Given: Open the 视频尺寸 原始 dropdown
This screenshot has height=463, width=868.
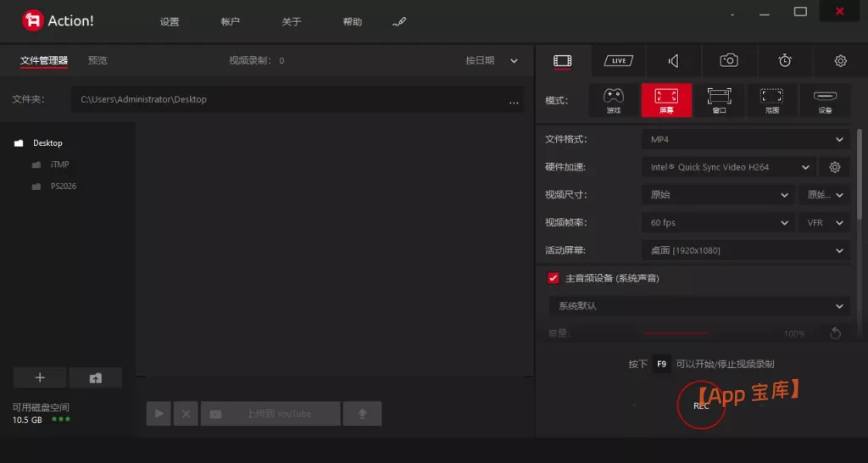Looking at the screenshot, I should pyautogui.click(x=718, y=195).
